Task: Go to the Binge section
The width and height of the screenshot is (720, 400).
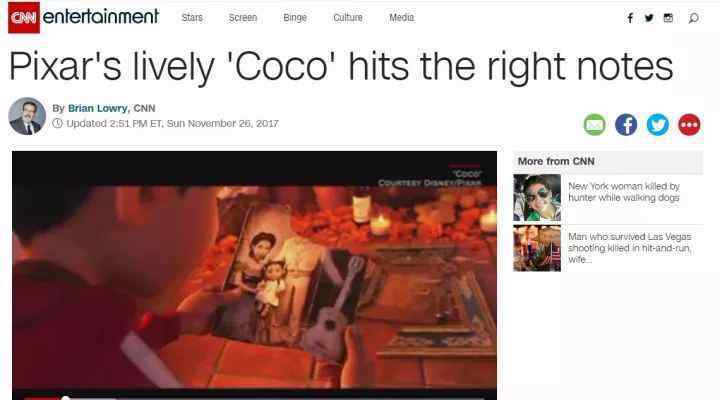Action: 295,17
